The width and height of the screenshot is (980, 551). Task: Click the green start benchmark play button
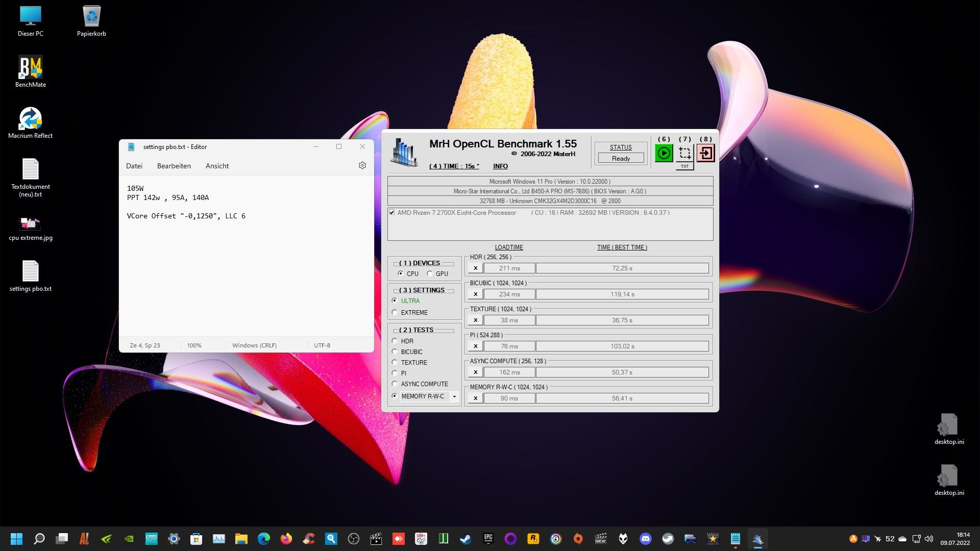point(664,153)
